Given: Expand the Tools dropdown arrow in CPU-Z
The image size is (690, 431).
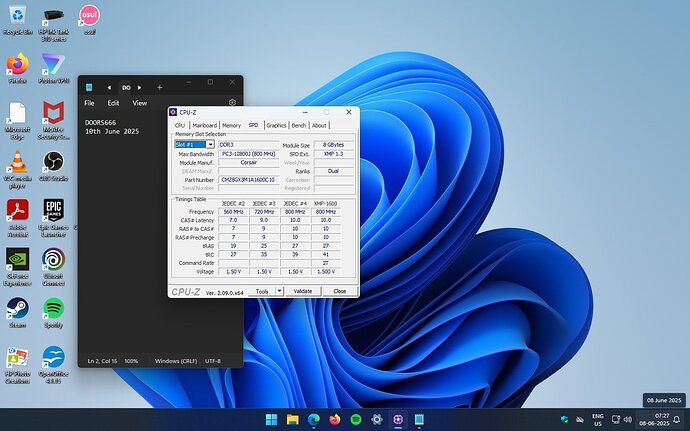Looking at the screenshot, I should (x=279, y=291).
